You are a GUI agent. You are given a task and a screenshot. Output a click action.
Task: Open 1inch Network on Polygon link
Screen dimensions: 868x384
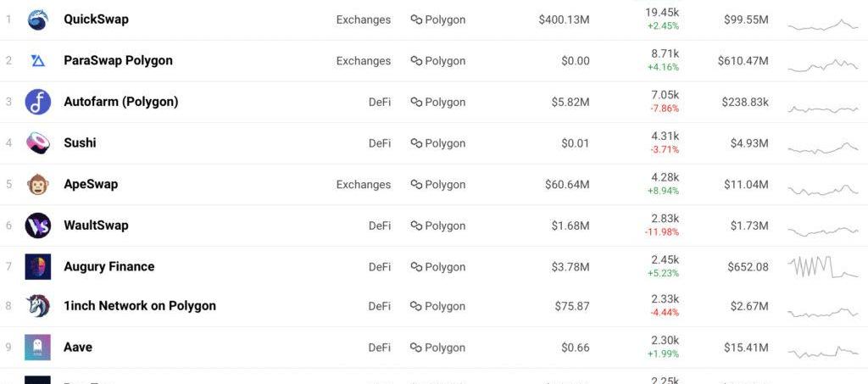tap(140, 306)
